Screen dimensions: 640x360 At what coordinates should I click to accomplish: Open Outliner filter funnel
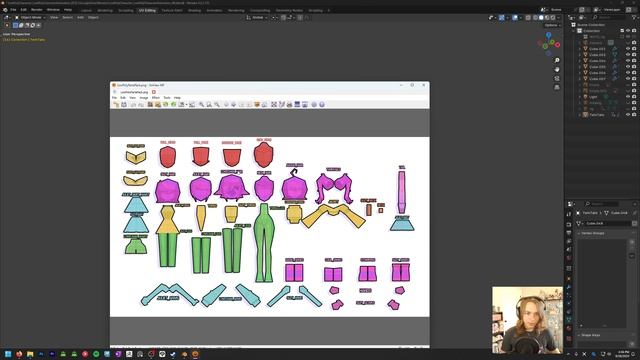[x=634, y=18]
